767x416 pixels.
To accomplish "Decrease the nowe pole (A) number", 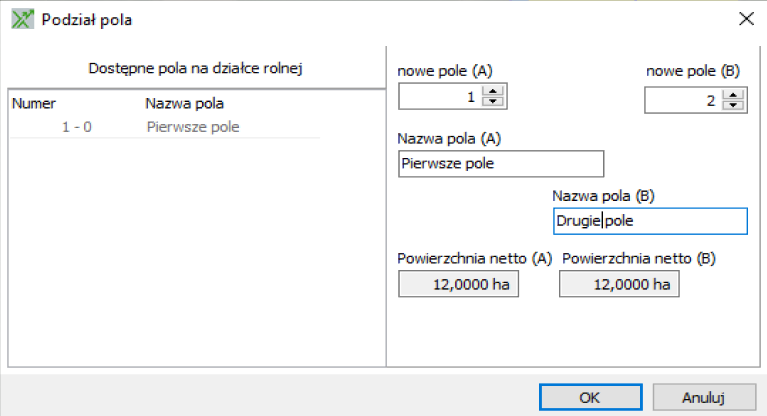I will [x=493, y=101].
